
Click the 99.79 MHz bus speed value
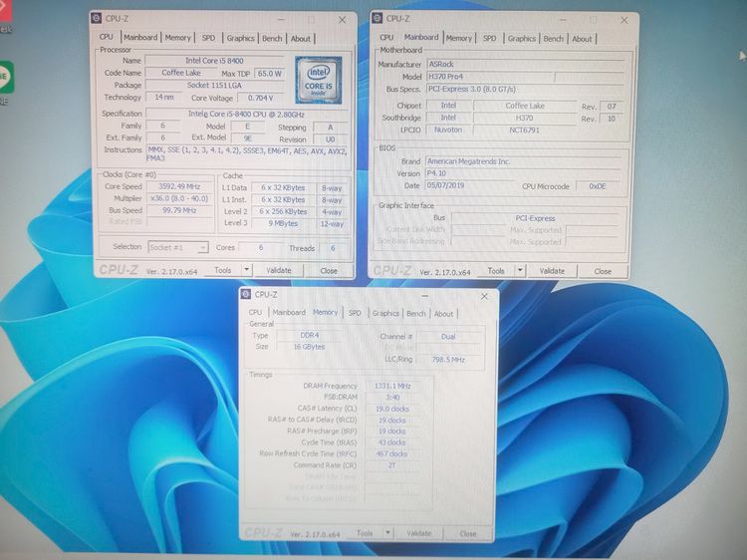(179, 210)
